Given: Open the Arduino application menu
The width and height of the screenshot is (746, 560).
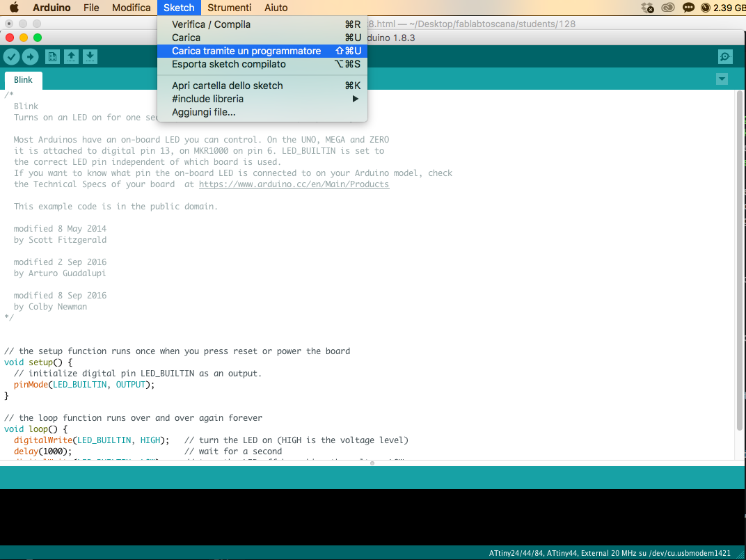Looking at the screenshot, I should click(x=51, y=8).
